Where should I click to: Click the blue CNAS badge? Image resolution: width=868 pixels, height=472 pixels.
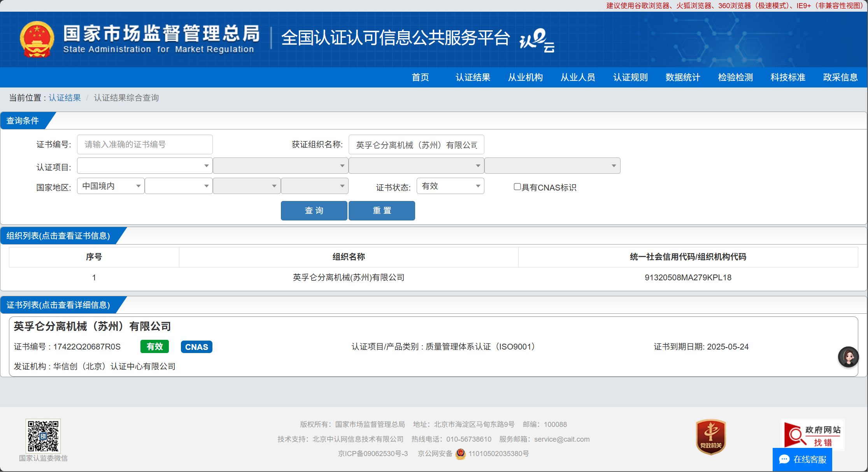[x=196, y=347]
